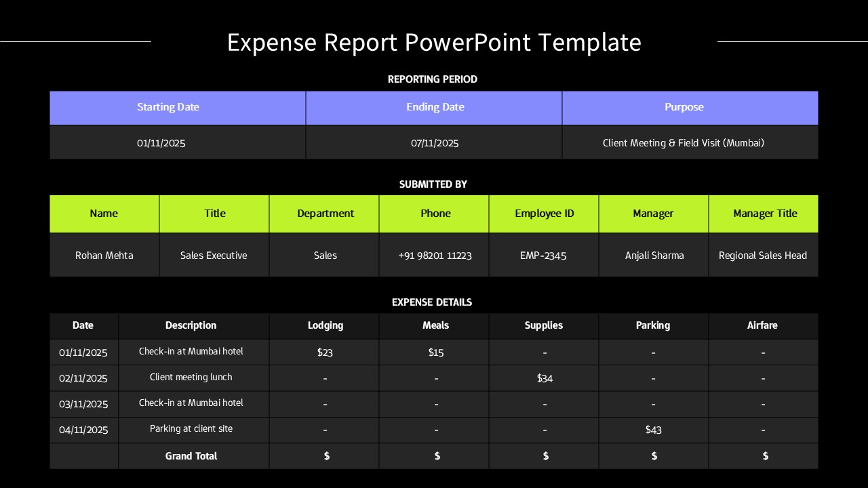Click the phone number +91 98201 11223 cell

pyautogui.click(x=434, y=256)
